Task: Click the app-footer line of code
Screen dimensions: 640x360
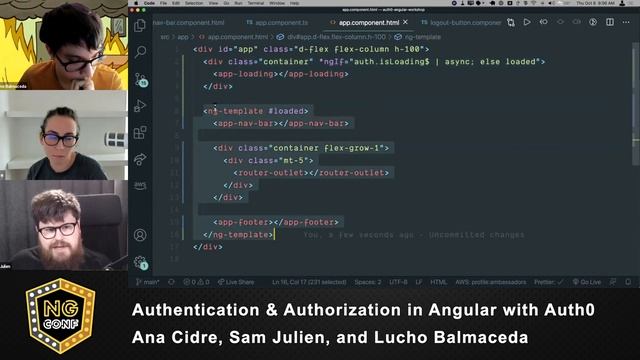Action: pos(276,222)
